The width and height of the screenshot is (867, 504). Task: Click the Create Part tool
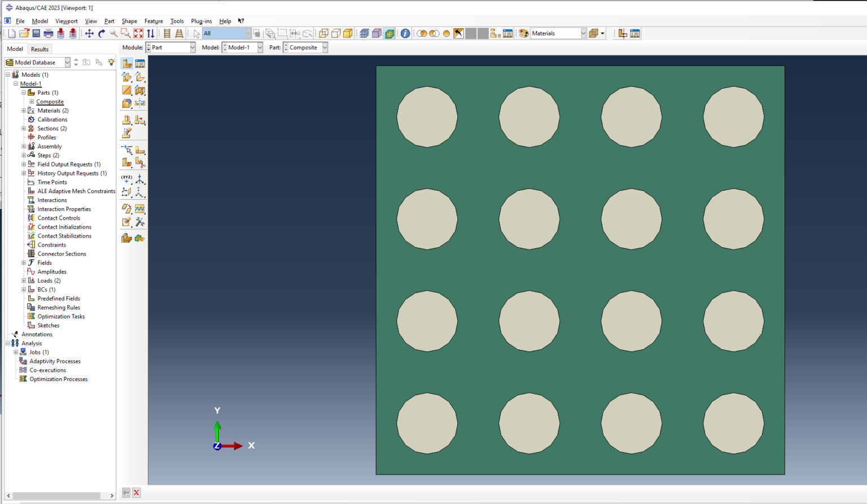tap(126, 63)
